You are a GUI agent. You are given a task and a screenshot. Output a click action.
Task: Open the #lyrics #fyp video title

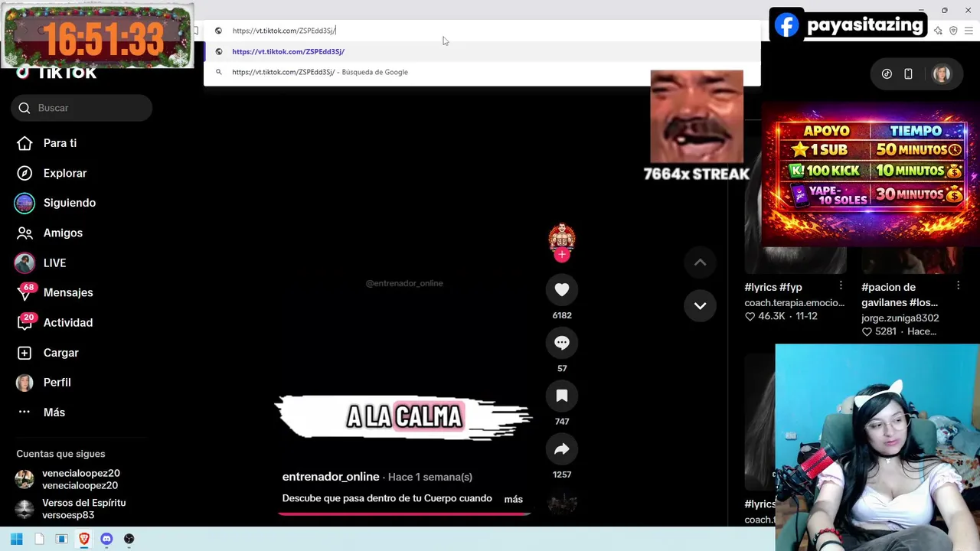[773, 287]
